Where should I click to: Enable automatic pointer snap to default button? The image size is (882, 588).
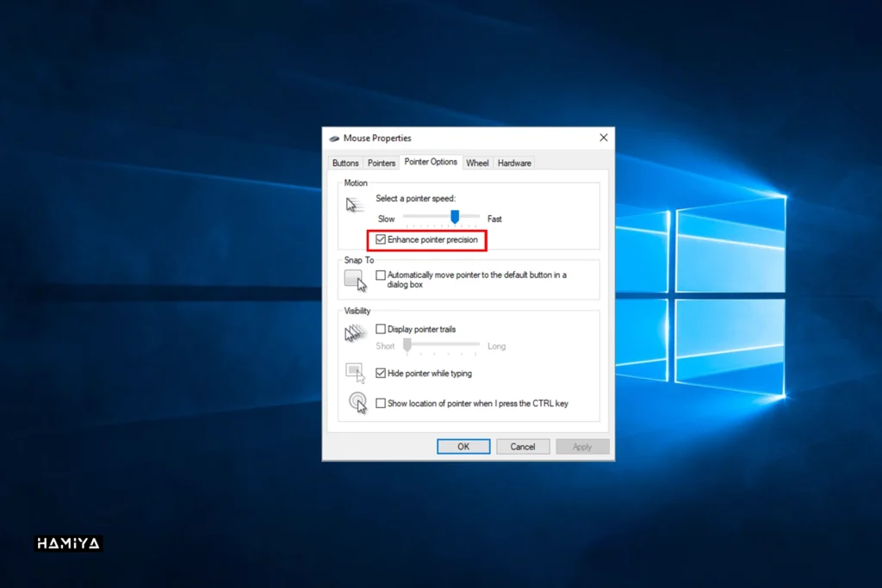[x=381, y=275]
